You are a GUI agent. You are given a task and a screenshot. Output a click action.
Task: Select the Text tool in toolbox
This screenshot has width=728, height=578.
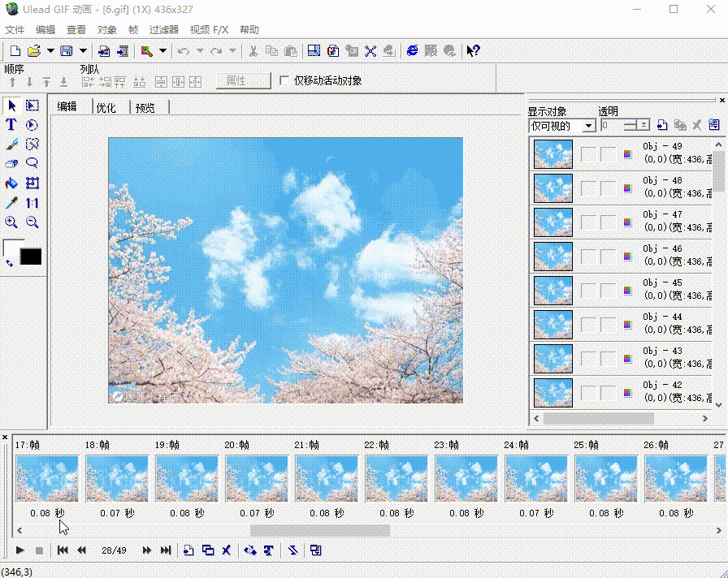pyautogui.click(x=11, y=125)
